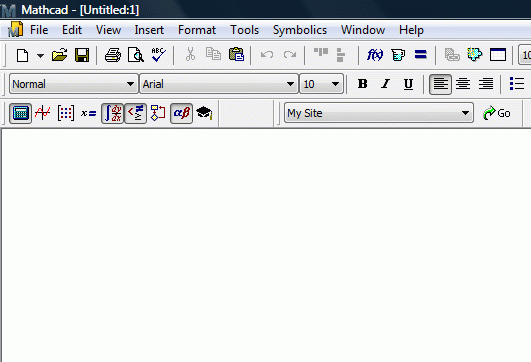Align regions down vertically

coord(341,55)
